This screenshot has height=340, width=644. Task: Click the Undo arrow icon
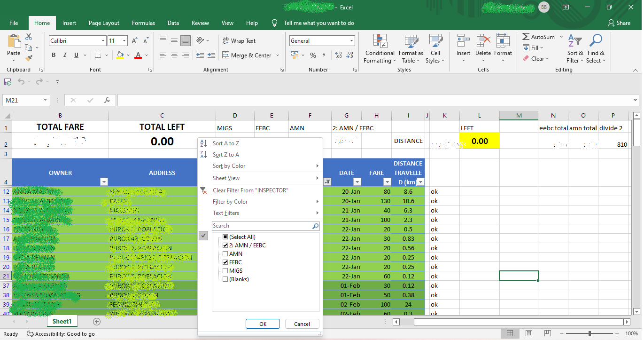[x=21, y=82]
